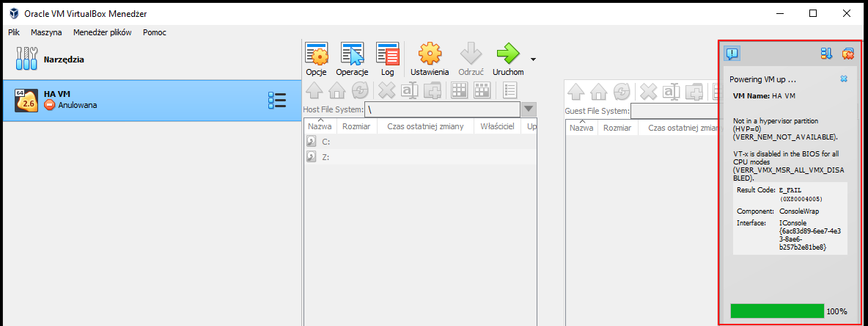Open Ustawienia machine settings
Viewport: 868px width, 326px height.
point(430,59)
